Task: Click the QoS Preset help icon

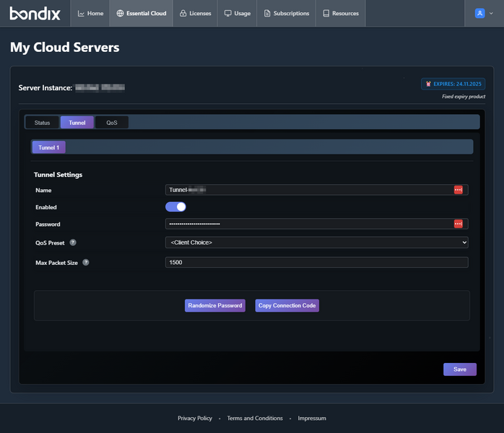Action: (x=73, y=242)
